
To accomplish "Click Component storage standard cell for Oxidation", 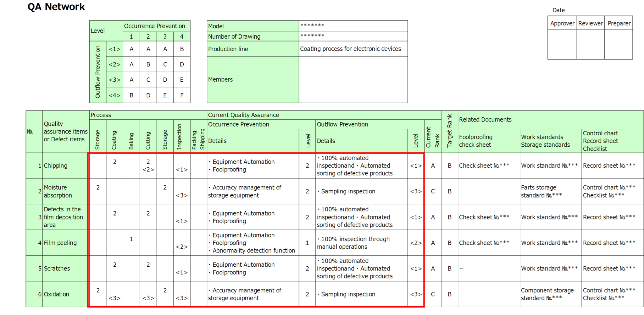I will point(550,294).
